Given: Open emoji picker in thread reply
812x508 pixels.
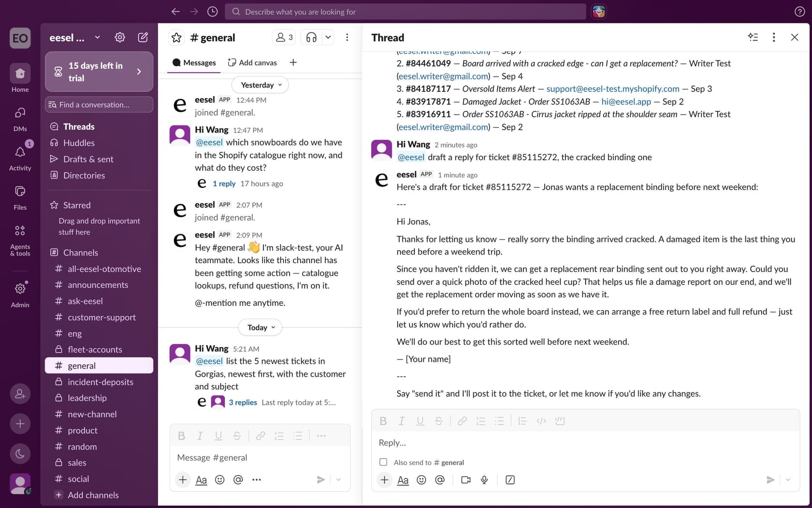Looking at the screenshot, I should (x=421, y=480).
